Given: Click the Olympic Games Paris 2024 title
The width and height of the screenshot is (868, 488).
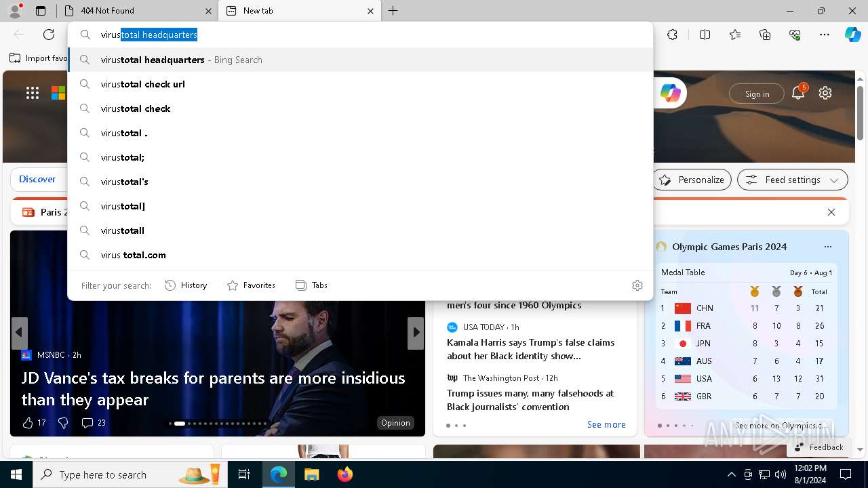Looking at the screenshot, I should pos(729,247).
